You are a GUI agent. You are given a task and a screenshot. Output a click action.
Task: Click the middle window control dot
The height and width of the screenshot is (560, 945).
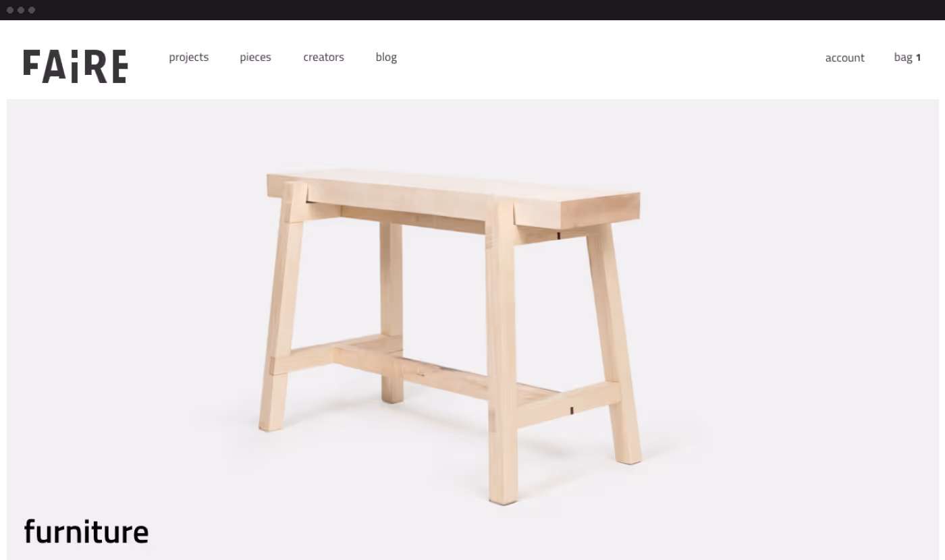coord(21,10)
